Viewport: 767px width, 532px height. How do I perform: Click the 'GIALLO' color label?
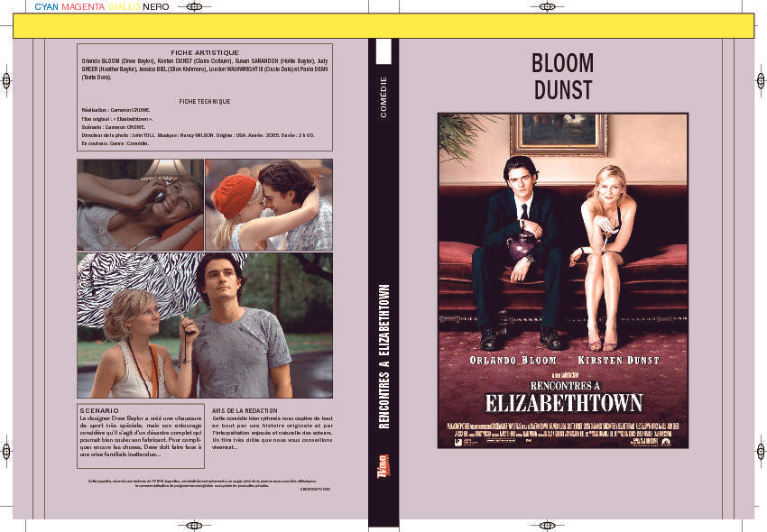point(124,7)
